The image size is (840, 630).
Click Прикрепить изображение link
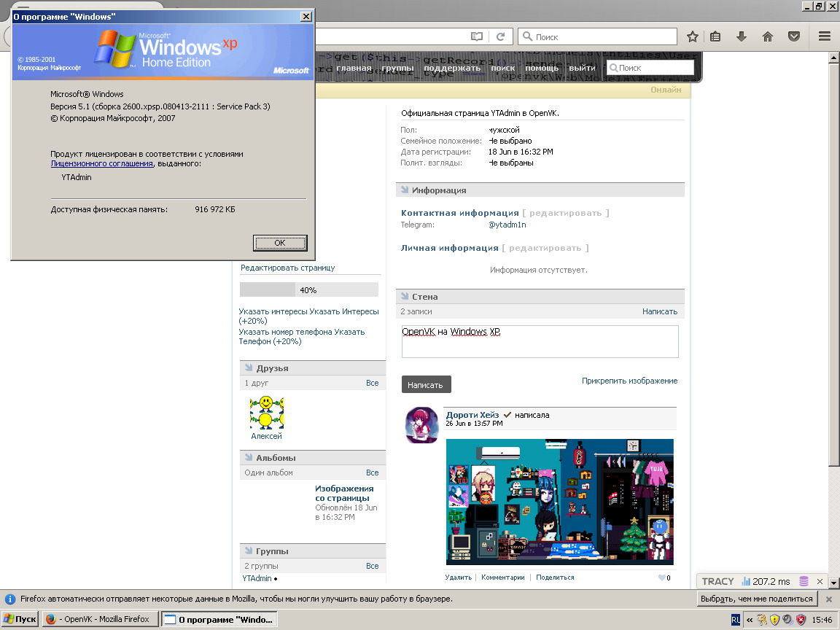click(629, 381)
